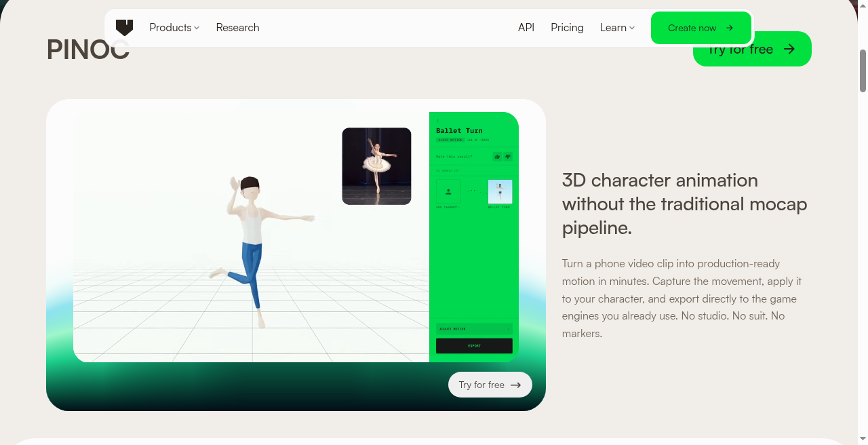The width and height of the screenshot is (868, 445).
Task: Open the Products dropdown menu
Action: pos(174,28)
